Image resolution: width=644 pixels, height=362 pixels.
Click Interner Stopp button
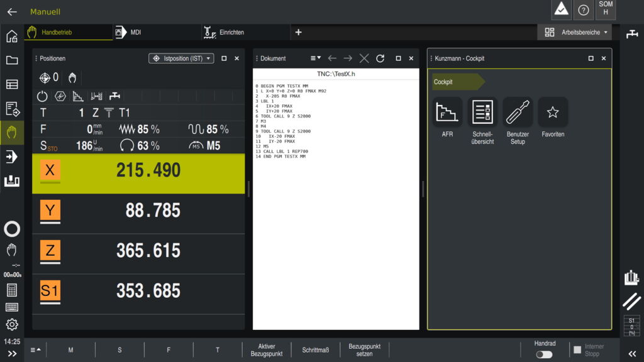coord(589,350)
